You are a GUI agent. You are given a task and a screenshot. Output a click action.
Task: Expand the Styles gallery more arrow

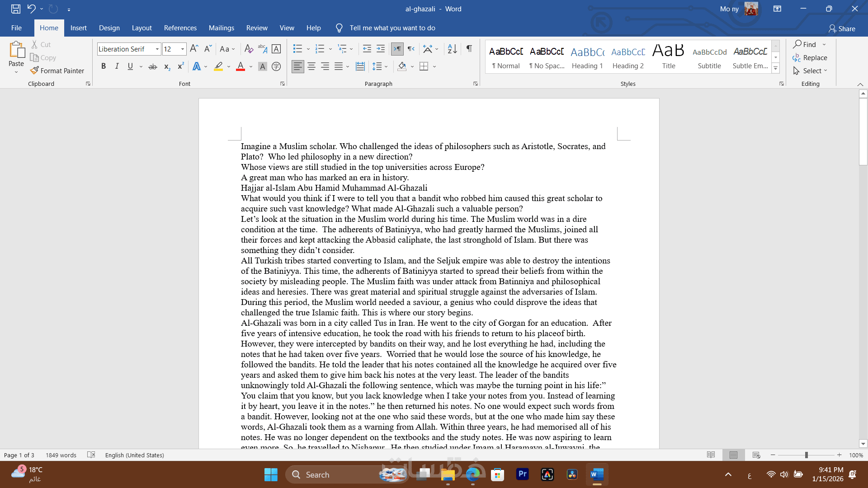[x=776, y=69]
